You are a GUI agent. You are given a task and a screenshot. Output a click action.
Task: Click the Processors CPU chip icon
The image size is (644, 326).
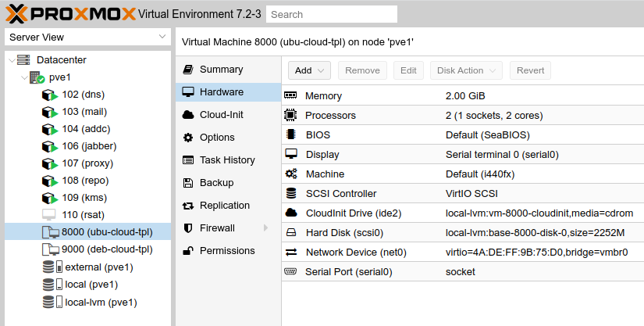pyautogui.click(x=290, y=115)
